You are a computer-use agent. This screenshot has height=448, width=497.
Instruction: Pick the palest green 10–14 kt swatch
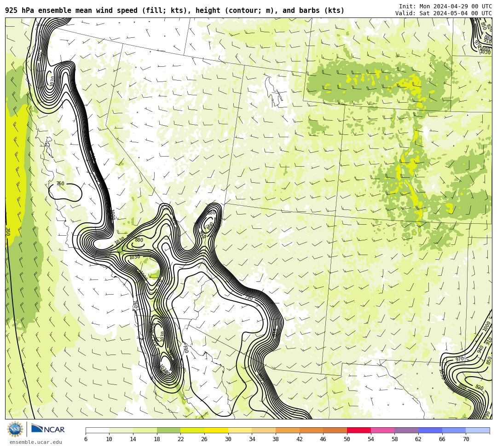coord(121,430)
